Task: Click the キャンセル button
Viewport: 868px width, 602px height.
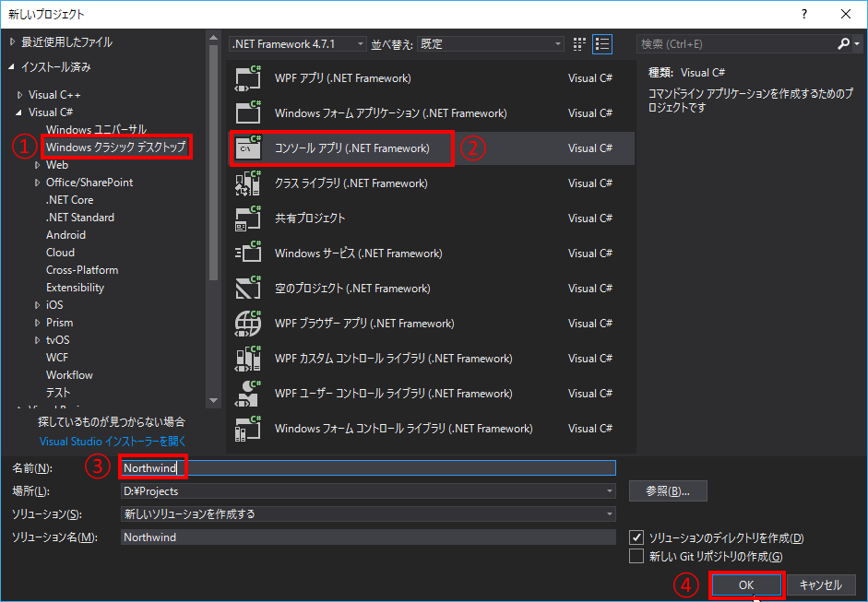Action: 820,584
